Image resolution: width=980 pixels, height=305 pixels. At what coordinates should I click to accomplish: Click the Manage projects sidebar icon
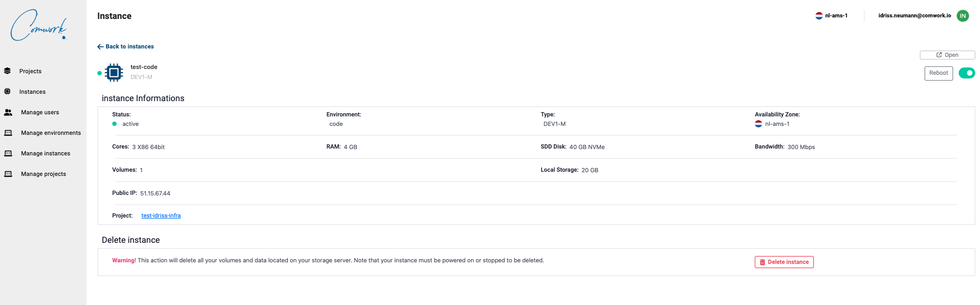pos(8,174)
